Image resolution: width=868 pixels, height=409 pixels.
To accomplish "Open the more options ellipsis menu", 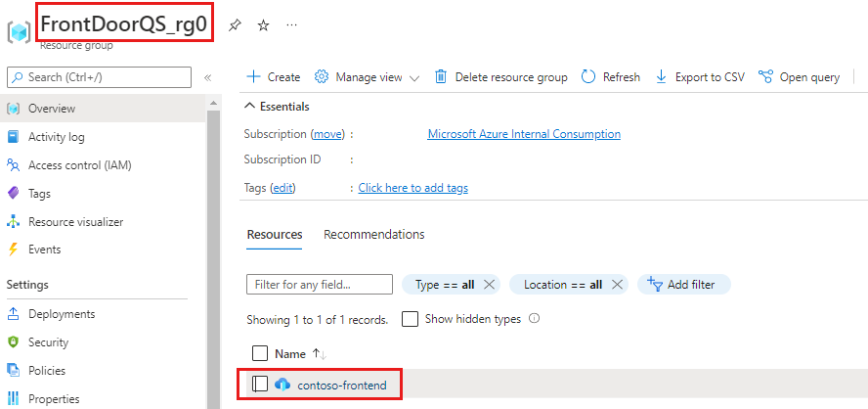I will [x=291, y=25].
